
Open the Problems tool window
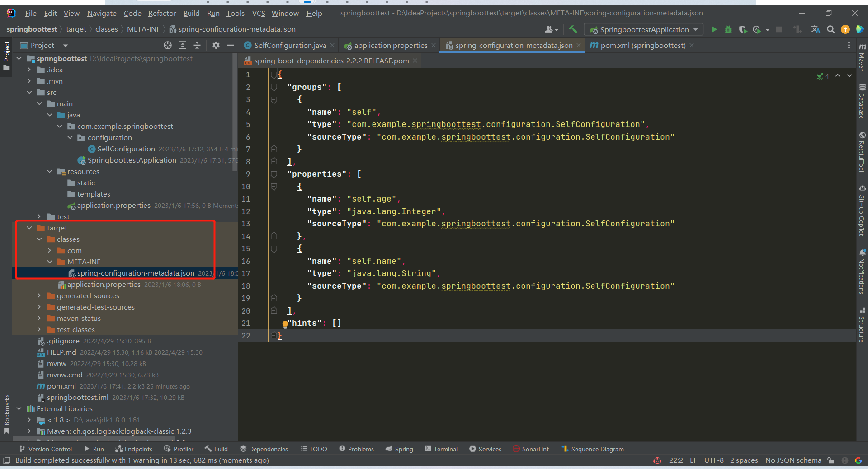[357, 449]
